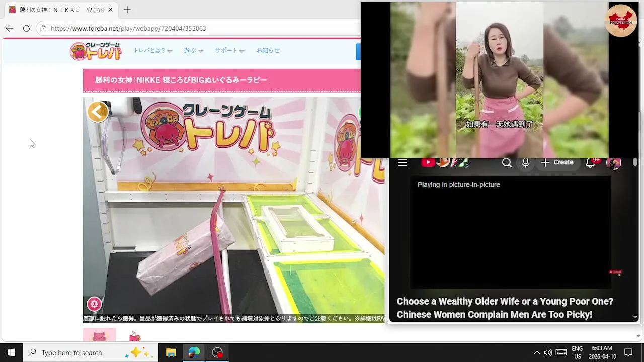Open the touch keyboard tray icon
This screenshot has width=644, height=362.
point(561,352)
